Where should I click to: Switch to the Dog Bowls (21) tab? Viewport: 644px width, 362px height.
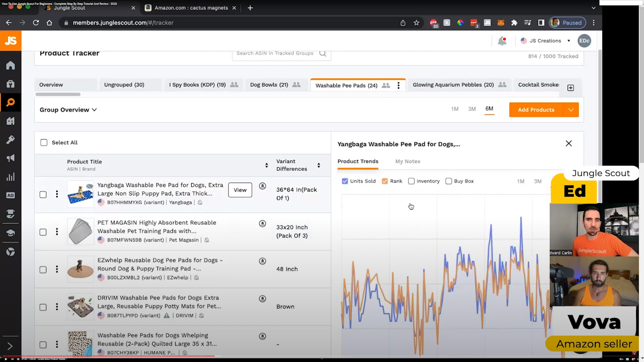point(269,85)
